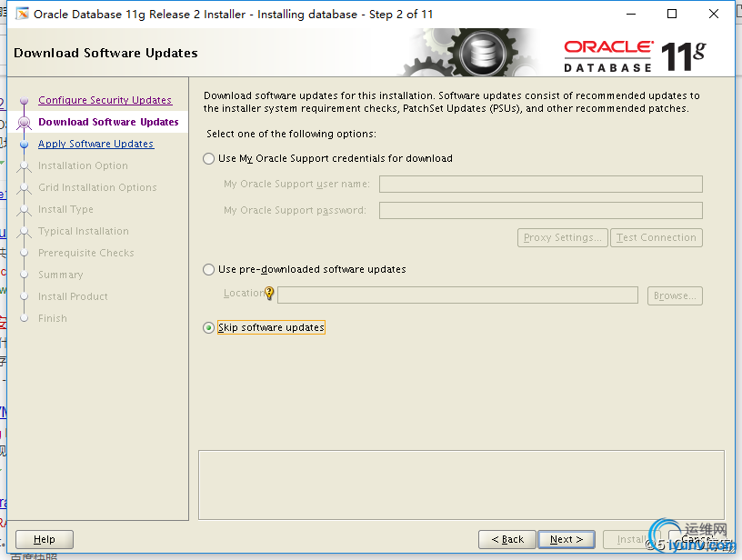This screenshot has height=560, width=742.
Task: Click the Prerequisite Checks step label
Action: pos(86,253)
